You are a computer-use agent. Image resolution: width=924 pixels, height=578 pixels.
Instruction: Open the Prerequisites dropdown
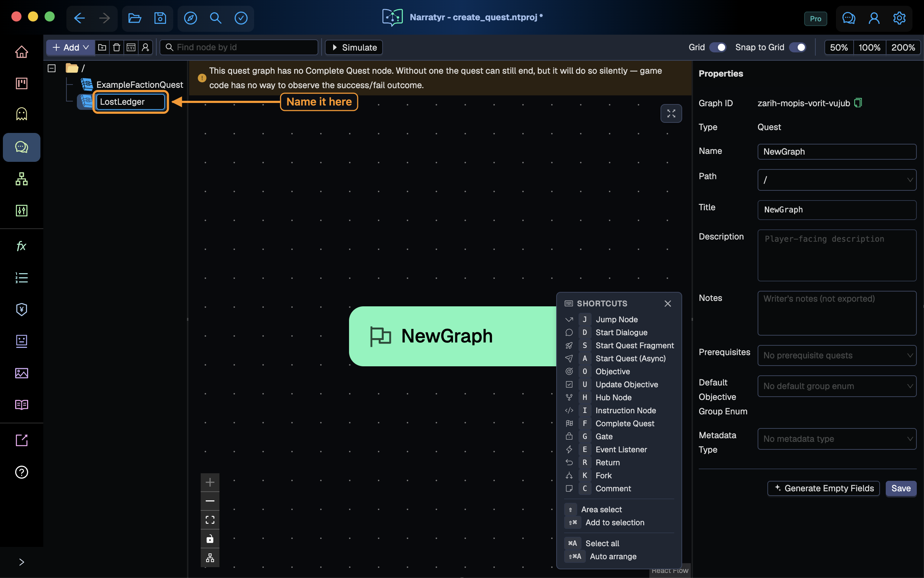click(837, 355)
